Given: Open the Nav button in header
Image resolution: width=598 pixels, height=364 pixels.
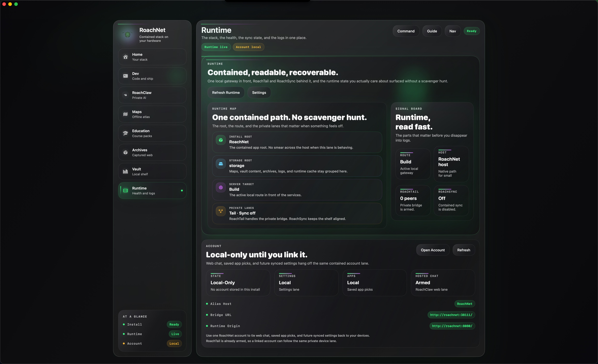Looking at the screenshot, I should click(x=452, y=31).
